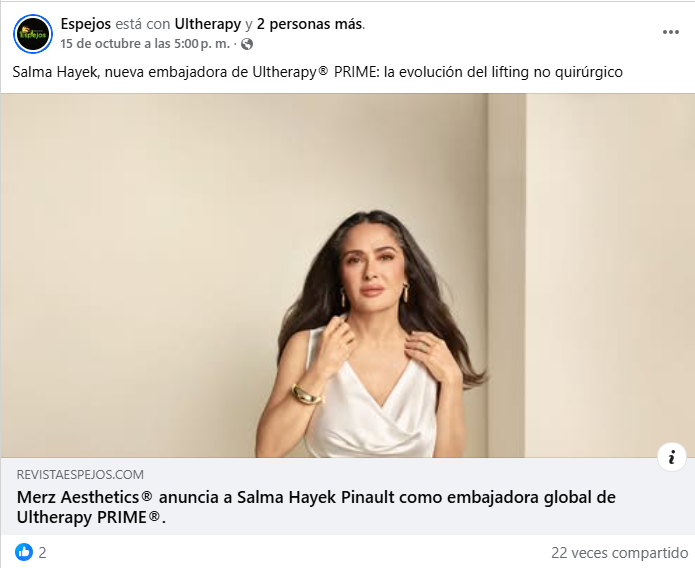Image resolution: width=695 pixels, height=568 pixels.
Task: Click the white satin dress in photo
Action: tap(371, 402)
